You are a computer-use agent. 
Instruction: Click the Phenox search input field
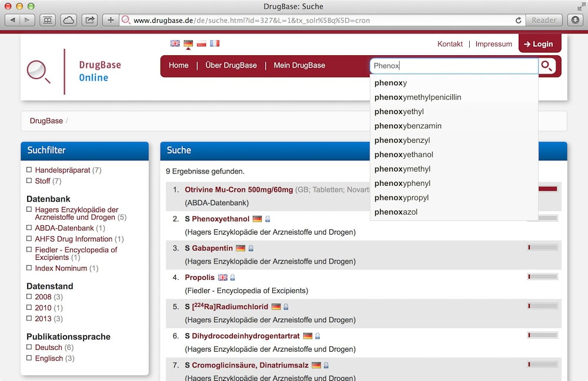(454, 66)
